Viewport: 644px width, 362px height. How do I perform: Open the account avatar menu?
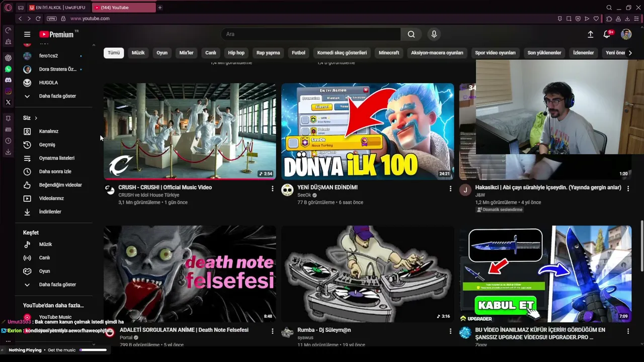[x=626, y=34]
